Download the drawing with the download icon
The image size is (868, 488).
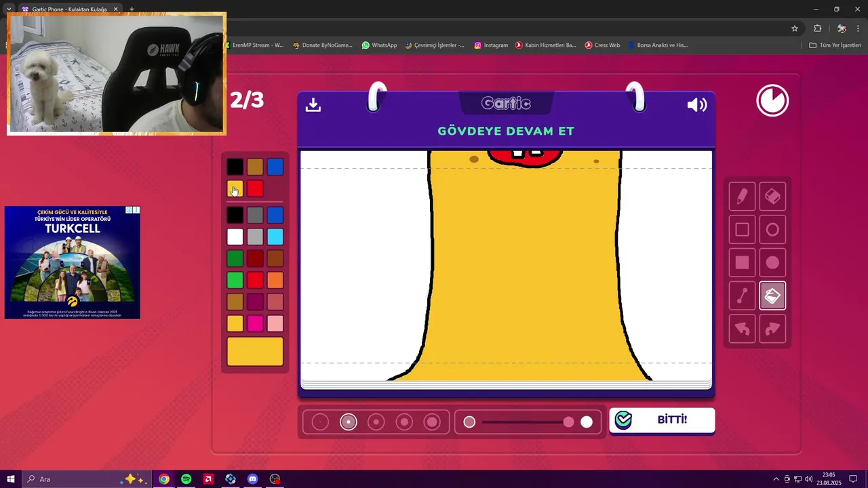313,104
